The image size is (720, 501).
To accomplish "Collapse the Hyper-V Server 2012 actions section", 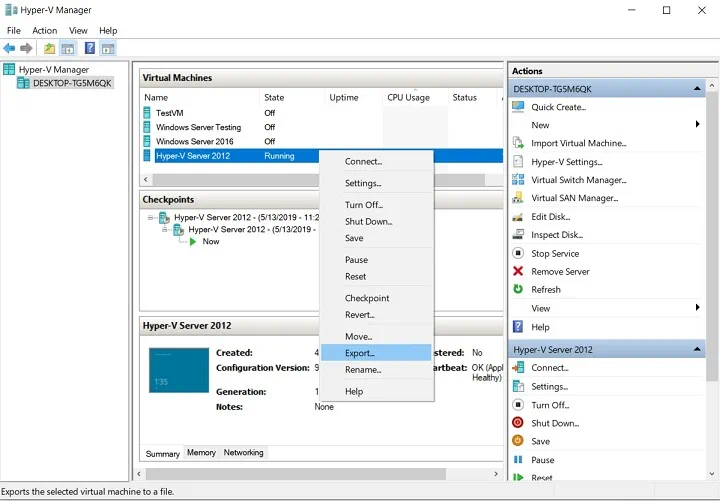I will click(x=697, y=350).
